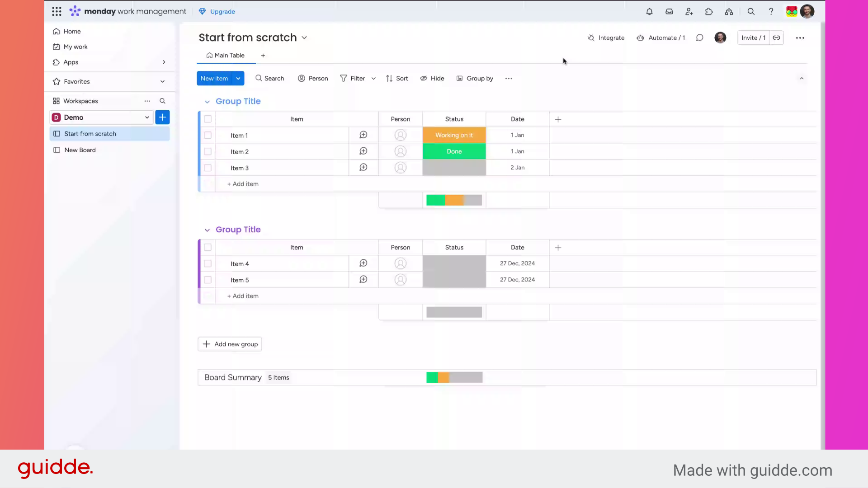
Task: Click the invite members icon in top bar
Action: tap(689, 12)
